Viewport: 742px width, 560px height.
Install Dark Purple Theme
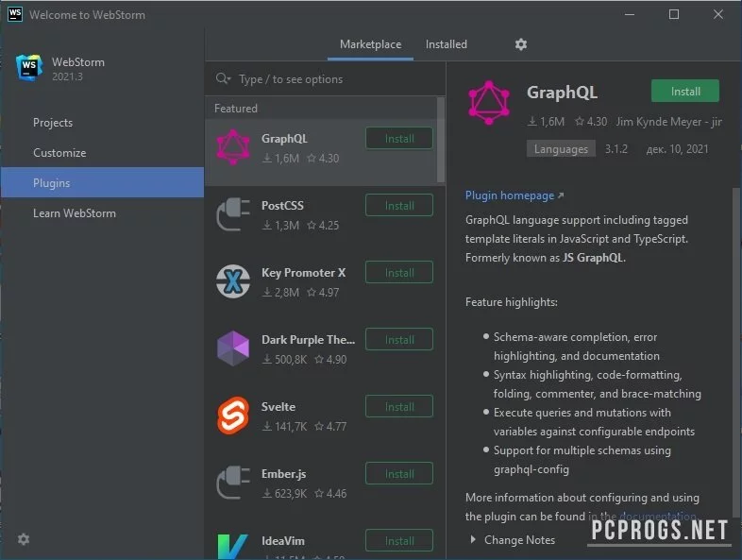click(x=399, y=339)
